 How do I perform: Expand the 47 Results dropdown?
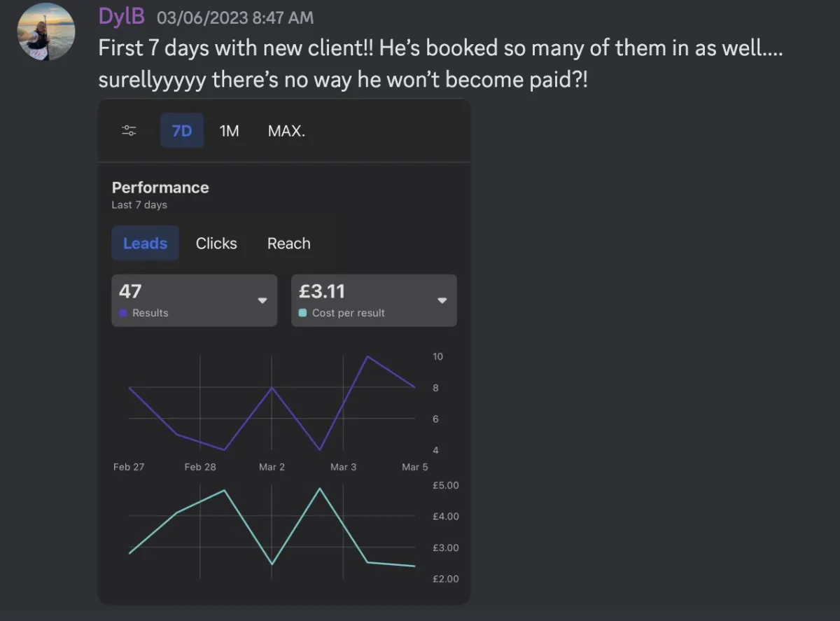pyautogui.click(x=195, y=300)
